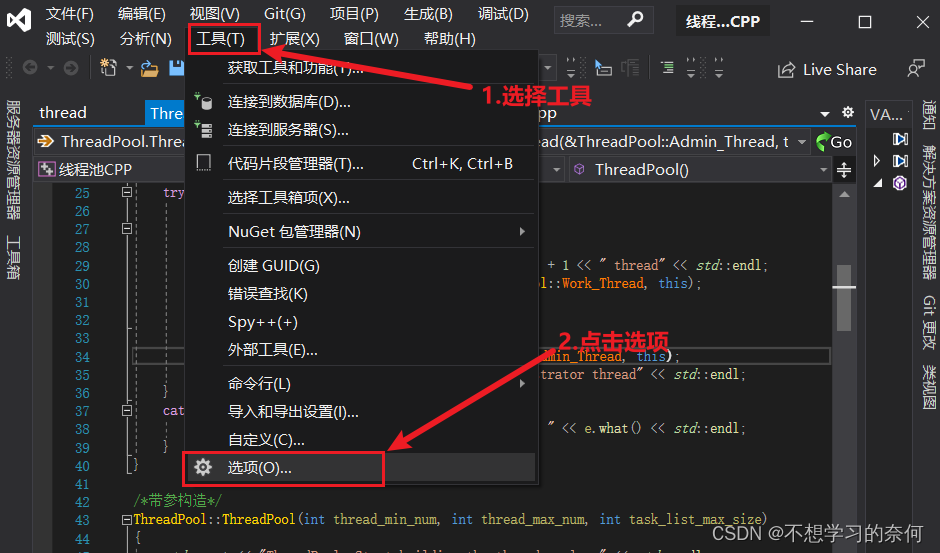The width and height of the screenshot is (940, 553).
Task: Click the Live Share icon
Action: 786,70
